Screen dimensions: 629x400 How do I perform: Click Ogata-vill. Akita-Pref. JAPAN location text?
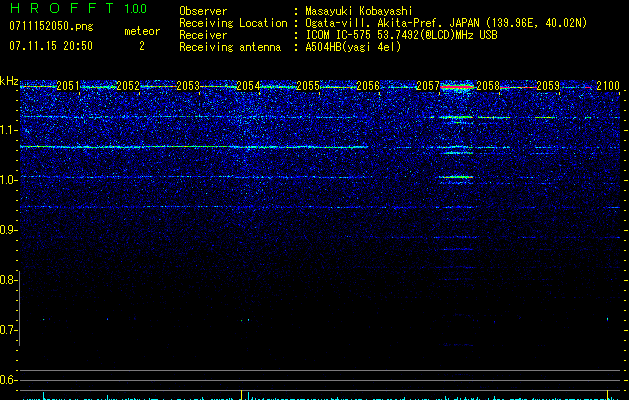click(x=446, y=23)
